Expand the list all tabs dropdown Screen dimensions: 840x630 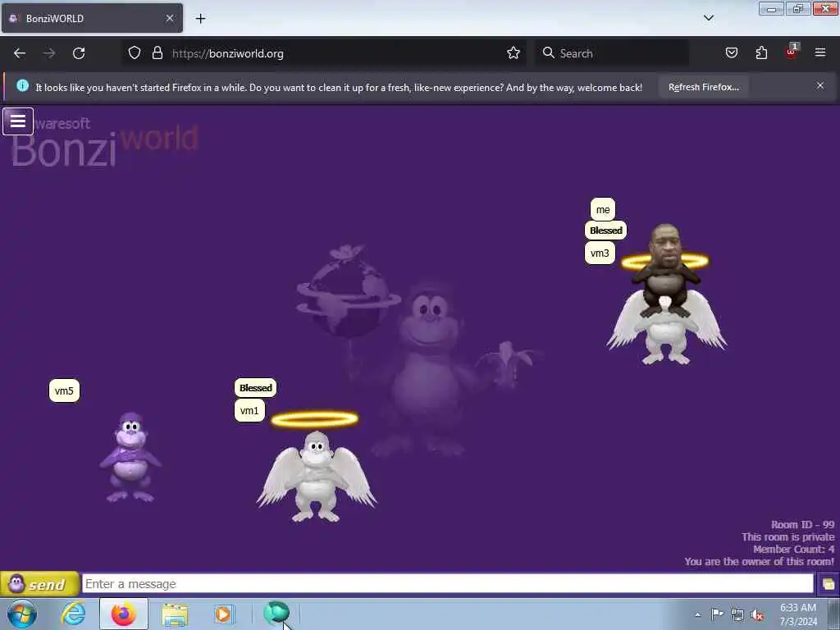[708, 18]
